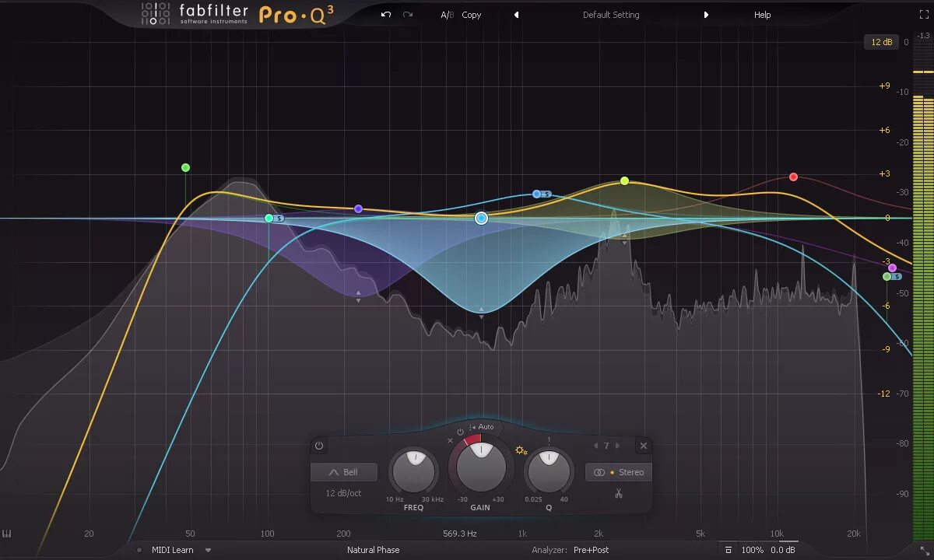
Task: Open the Stereo placement dropdown
Action: coord(619,472)
